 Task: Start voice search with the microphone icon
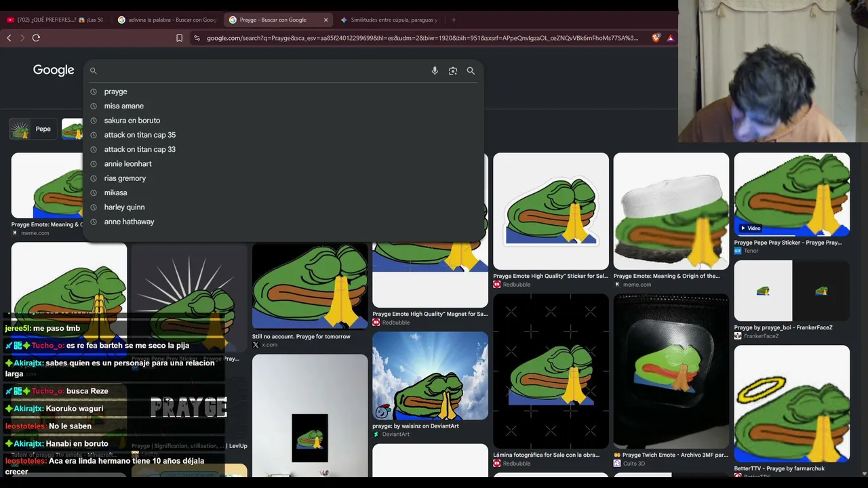point(435,70)
